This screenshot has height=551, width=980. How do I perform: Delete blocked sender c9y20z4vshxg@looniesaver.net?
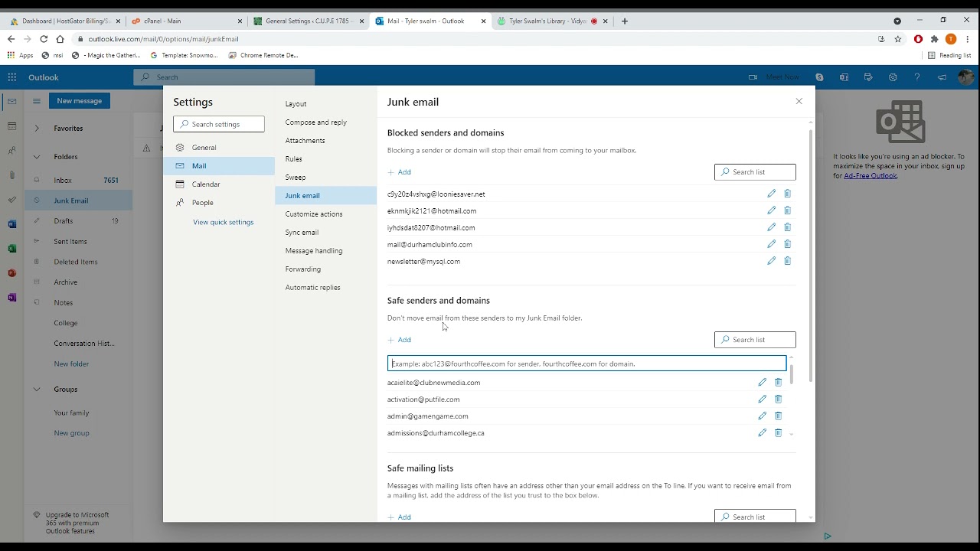click(787, 194)
